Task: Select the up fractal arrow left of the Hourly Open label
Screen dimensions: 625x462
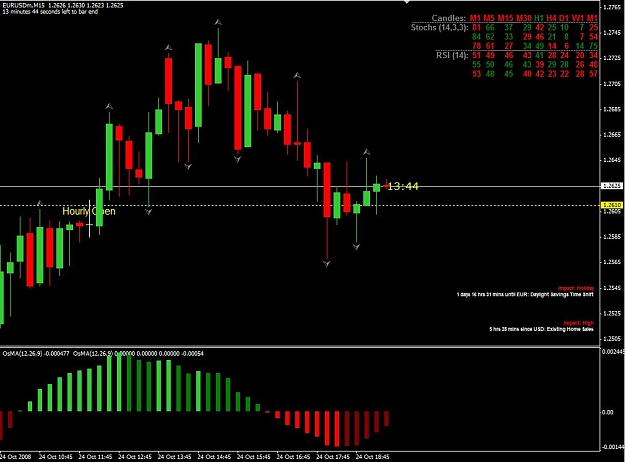Action: click(x=39, y=203)
